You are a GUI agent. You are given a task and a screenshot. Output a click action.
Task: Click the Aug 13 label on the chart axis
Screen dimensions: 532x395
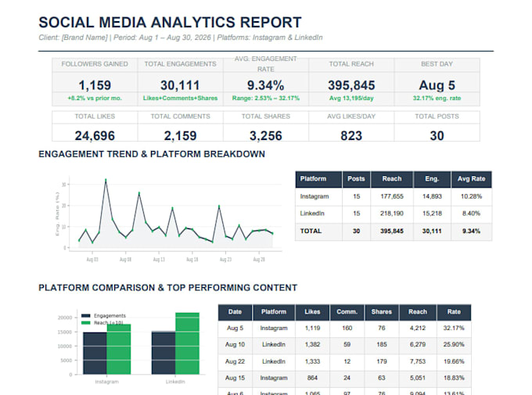click(x=159, y=260)
